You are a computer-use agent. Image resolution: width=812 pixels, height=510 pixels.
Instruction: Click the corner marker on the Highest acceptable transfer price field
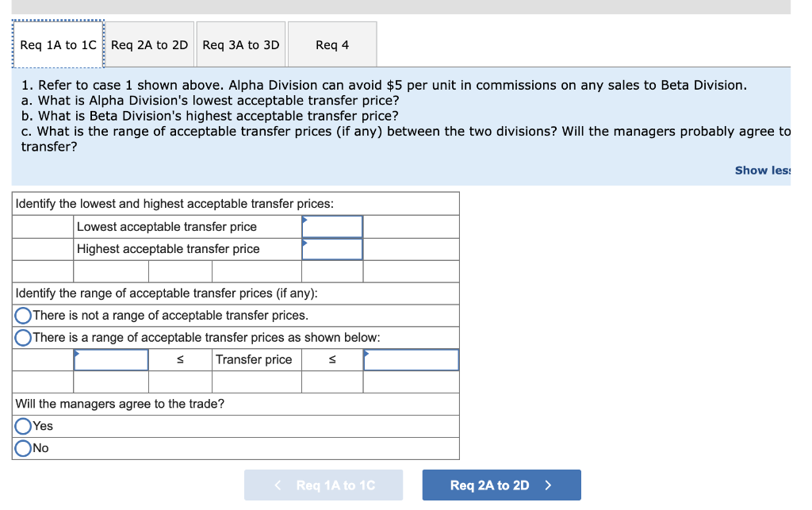[304, 243]
